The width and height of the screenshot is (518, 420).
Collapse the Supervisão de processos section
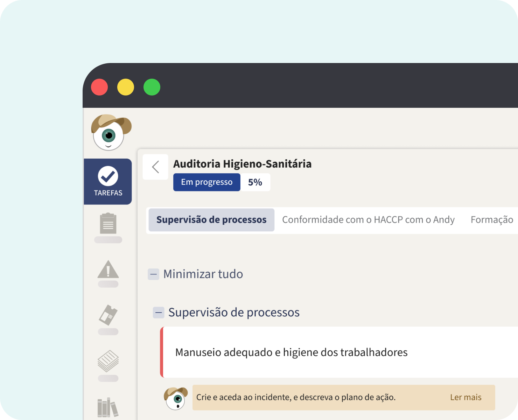click(159, 312)
